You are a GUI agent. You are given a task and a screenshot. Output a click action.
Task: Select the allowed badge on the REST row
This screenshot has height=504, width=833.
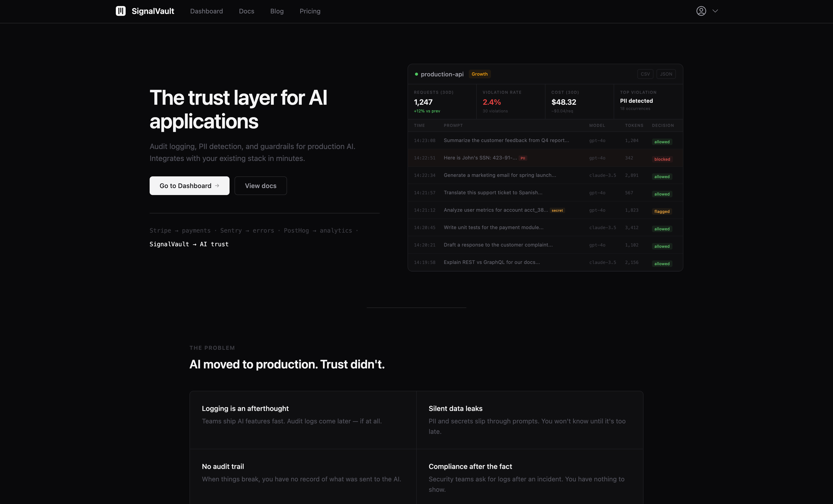pyautogui.click(x=662, y=263)
